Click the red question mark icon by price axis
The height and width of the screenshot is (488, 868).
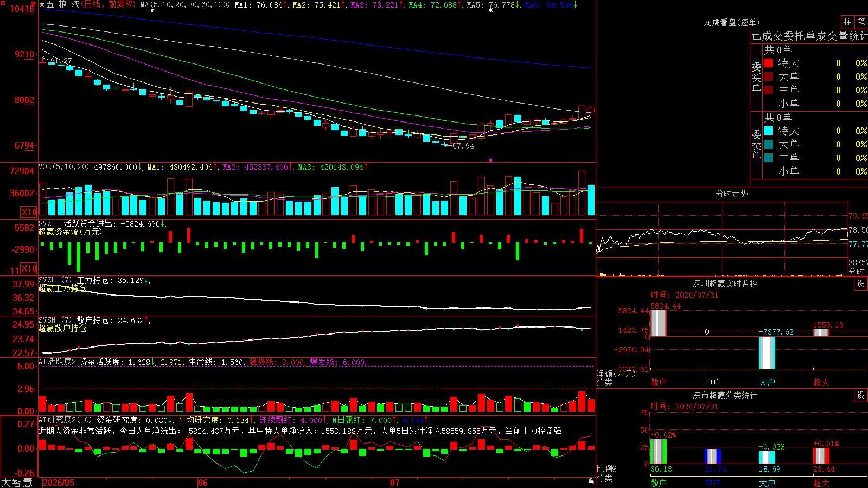click(34, 4)
